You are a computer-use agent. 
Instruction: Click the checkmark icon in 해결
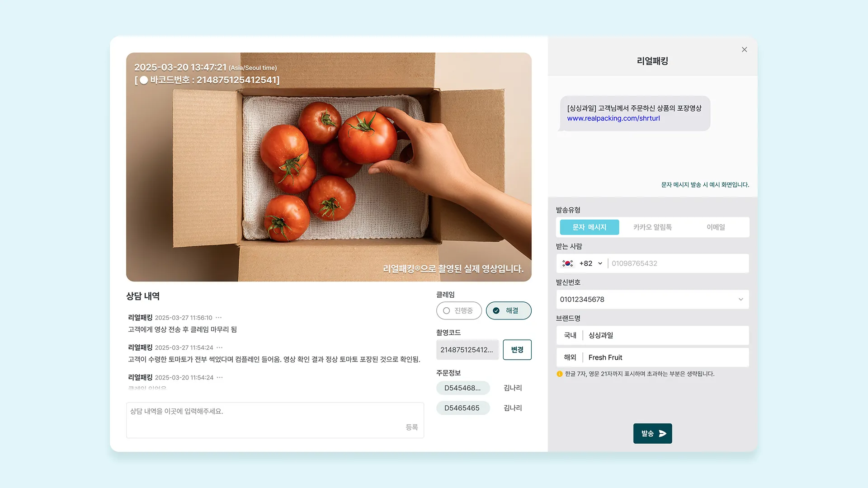click(x=496, y=310)
